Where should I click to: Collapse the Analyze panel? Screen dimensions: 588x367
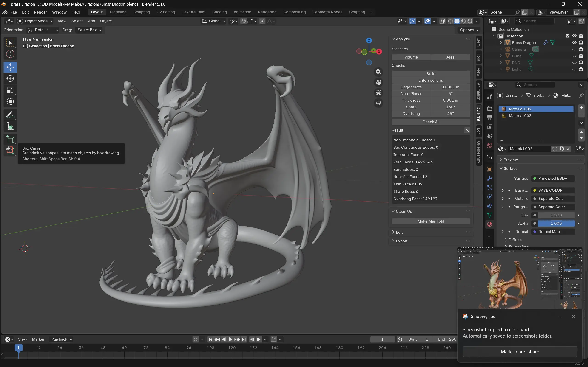[431, 39]
